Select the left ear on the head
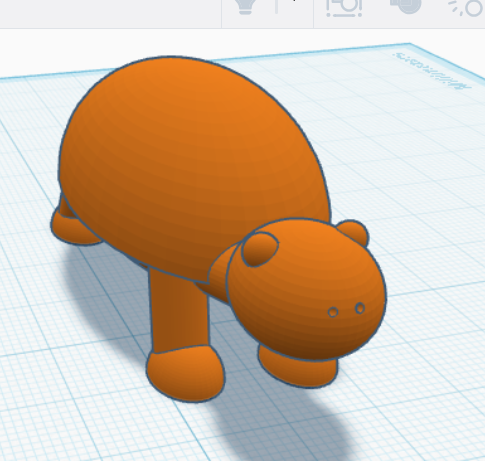This screenshot has width=485, height=461. [x=260, y=249]
